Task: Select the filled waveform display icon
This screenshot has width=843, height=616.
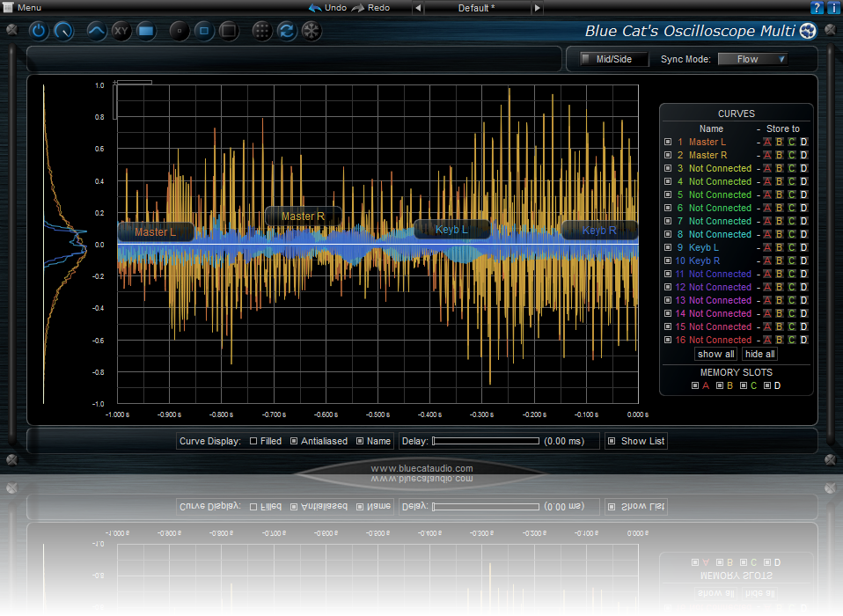Action: (146, 30)
